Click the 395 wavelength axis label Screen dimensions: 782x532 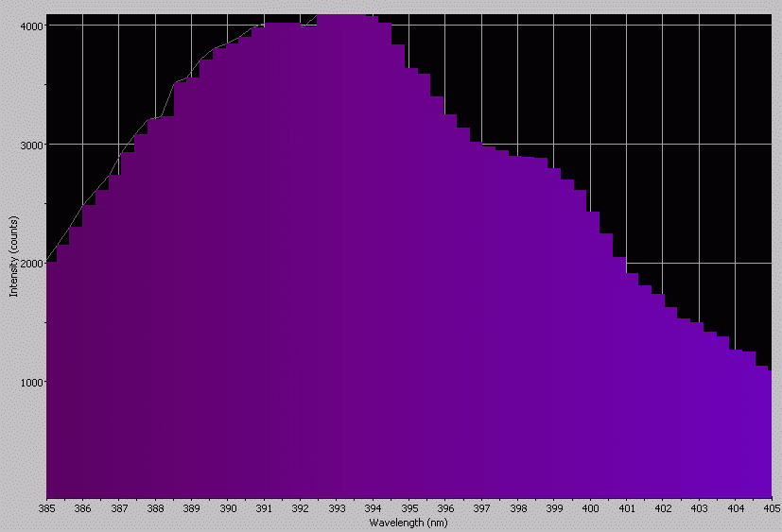tap(409, 508)
